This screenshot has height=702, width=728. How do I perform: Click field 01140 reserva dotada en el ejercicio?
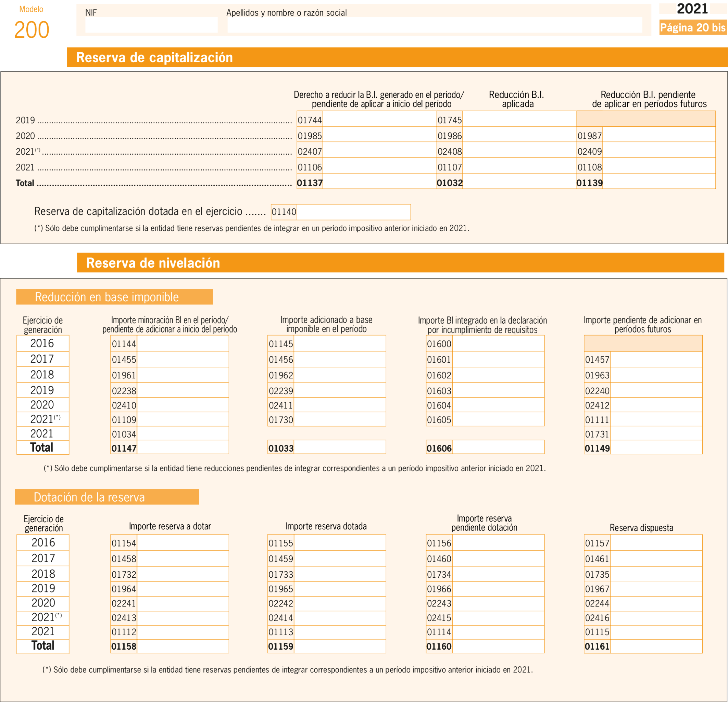(x=354, y=212)
